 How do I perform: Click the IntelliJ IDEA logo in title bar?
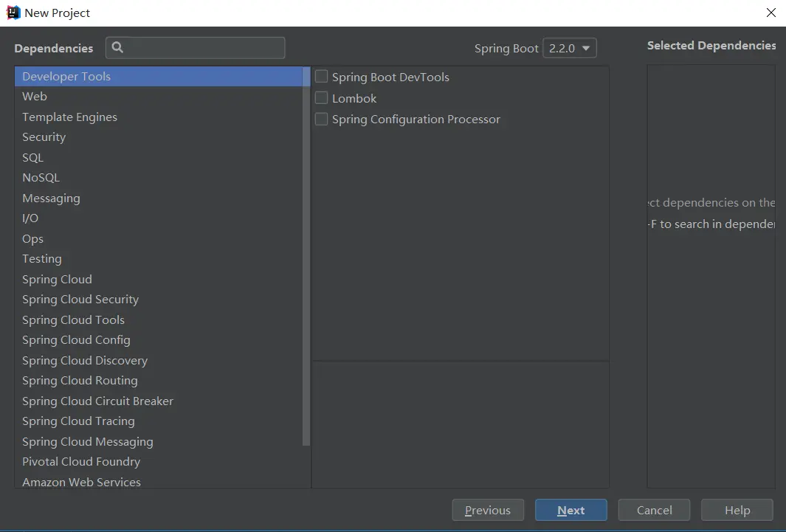[13, 13]
